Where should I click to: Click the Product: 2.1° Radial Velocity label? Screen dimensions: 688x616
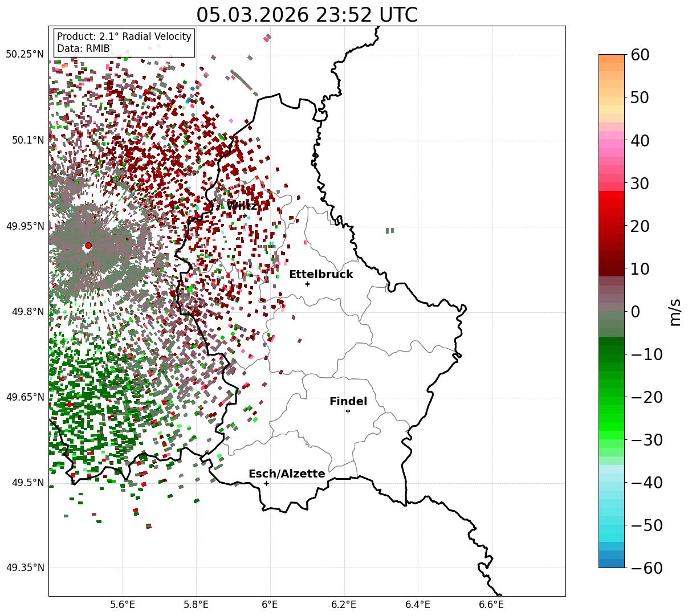124,36
